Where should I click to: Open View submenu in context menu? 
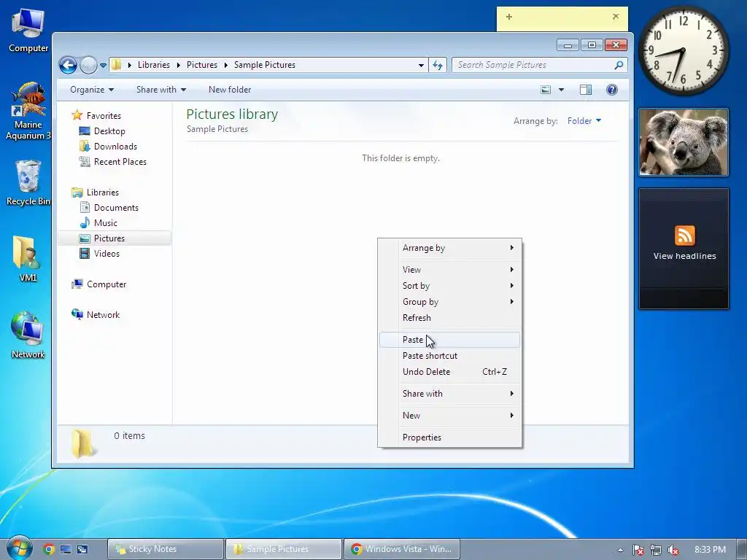point(449,270)
